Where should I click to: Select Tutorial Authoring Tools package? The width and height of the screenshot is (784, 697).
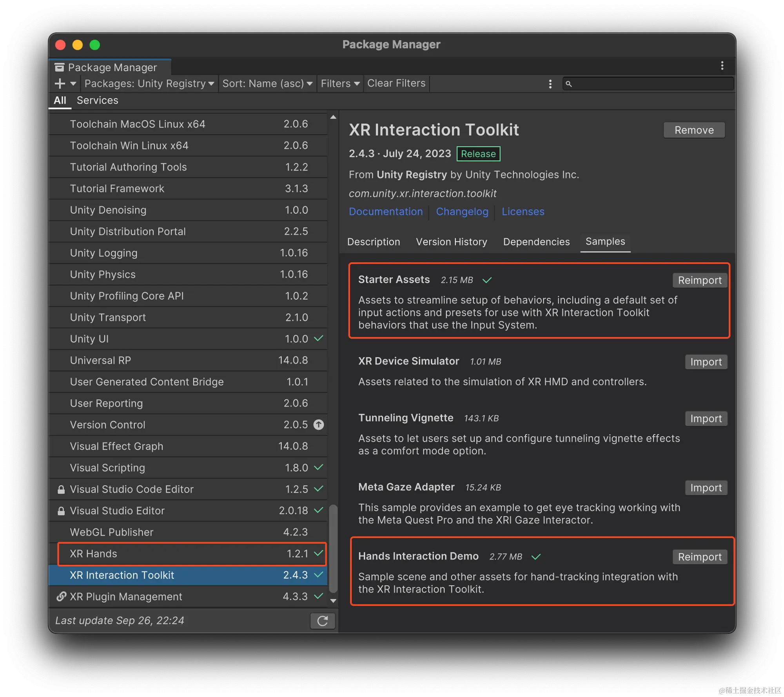tap(188, 167)
